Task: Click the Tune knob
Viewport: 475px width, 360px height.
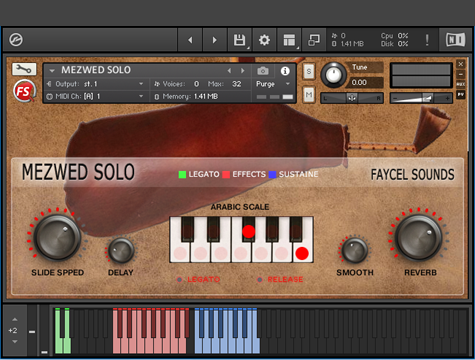Action: pyautogui.click(x=334, y=75)
